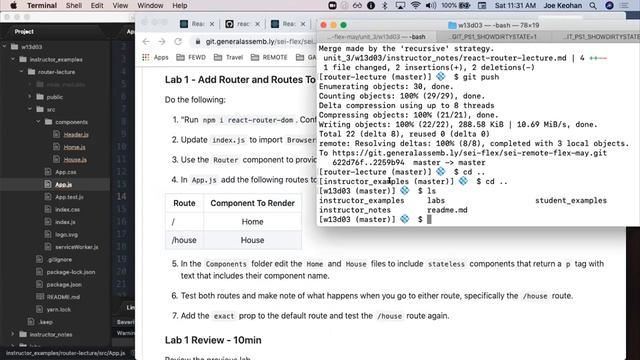Switch to the GitHub-icon browser tab
This screenshot has width=640, height=360.
tap(243, 24)
